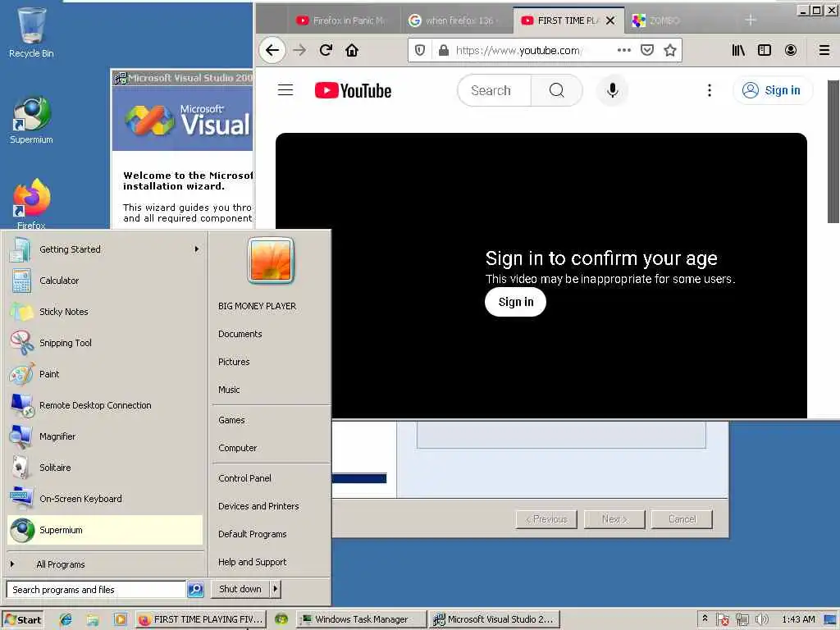The height and width of the screenshot is (630, 840).
Task: Click the YouTube search magnifier button
Action: pos(557,90)
